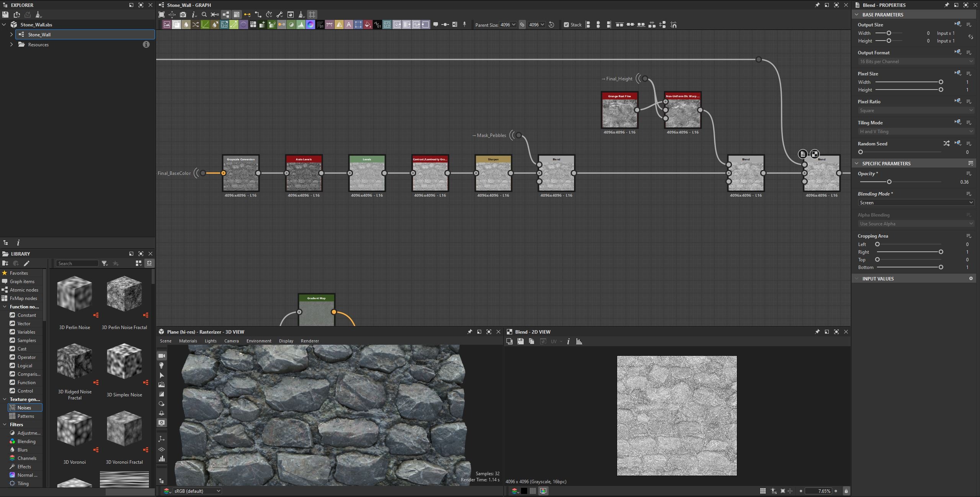Expand the Stone_Wall graph tree item

tap(11, 34)
